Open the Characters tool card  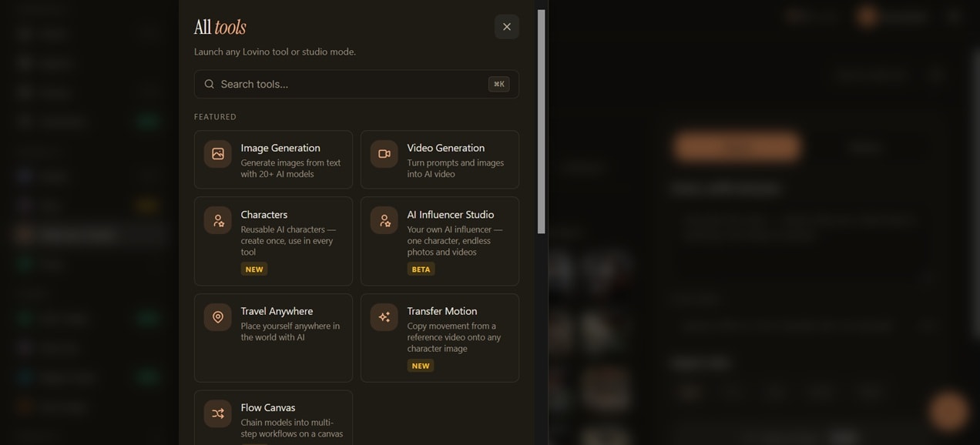274,241
